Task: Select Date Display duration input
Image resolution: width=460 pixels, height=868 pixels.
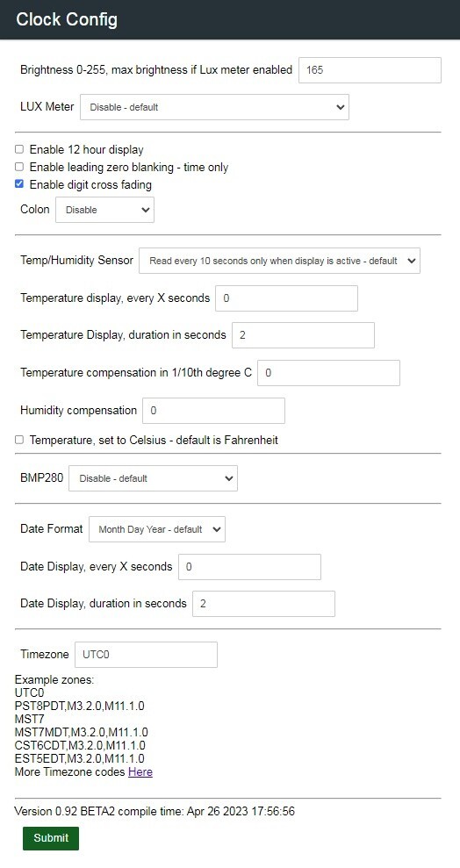Action: tap(263, 604)
